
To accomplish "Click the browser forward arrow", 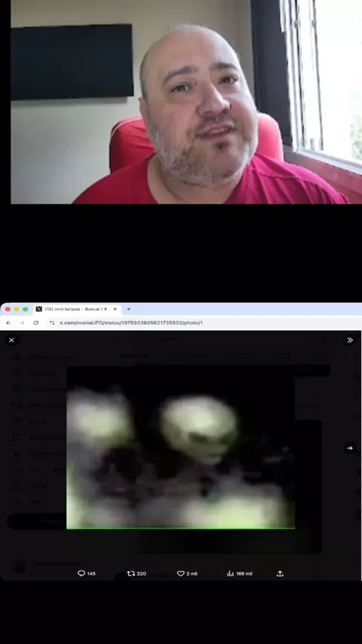I will tap(22, 323).
